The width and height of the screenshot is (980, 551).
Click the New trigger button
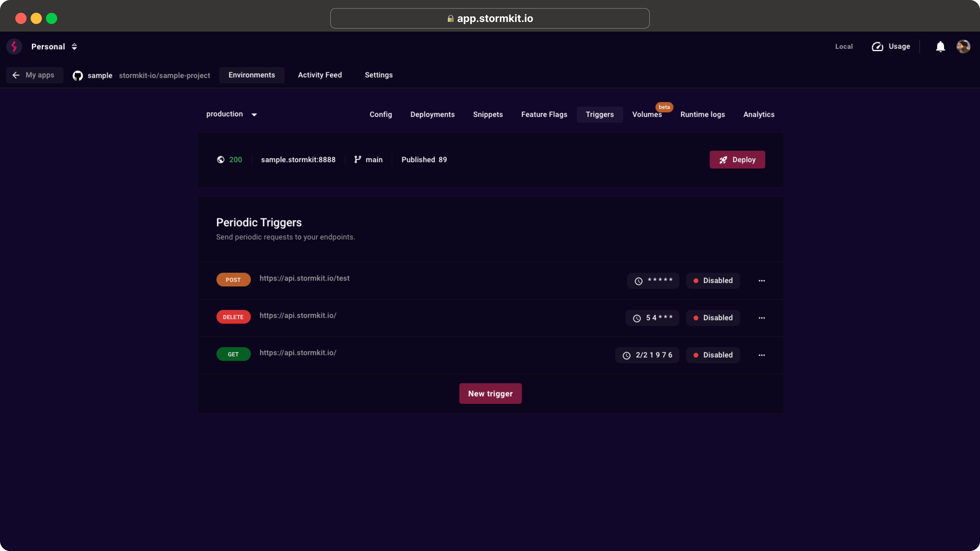point(490,394)
